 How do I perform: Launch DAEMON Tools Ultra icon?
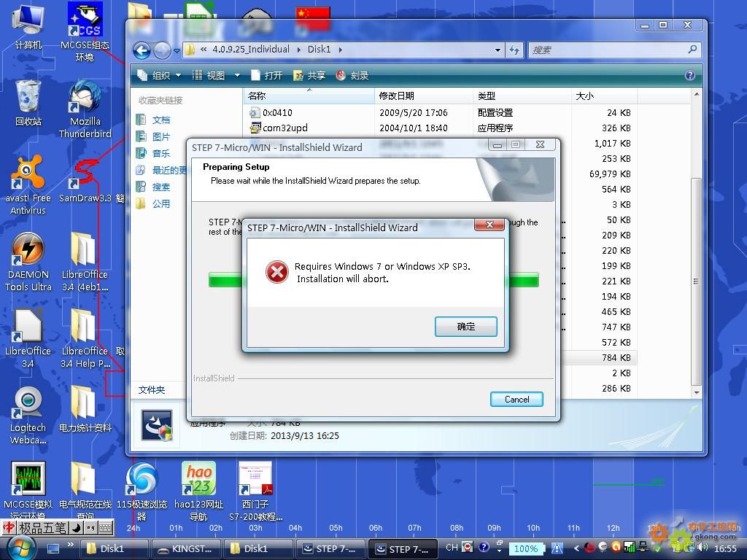point(28,262)
